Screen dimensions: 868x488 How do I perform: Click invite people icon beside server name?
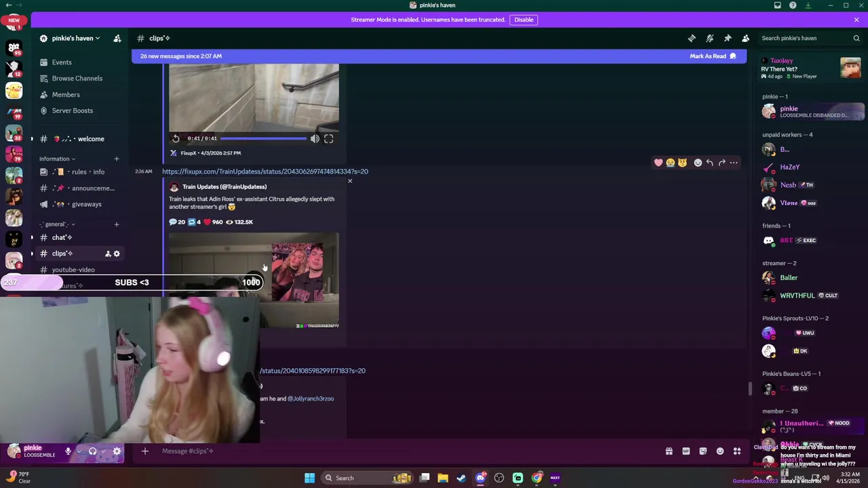coord(117,38)
